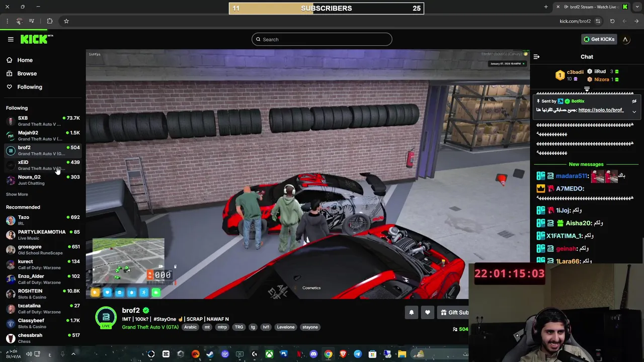Click the live stream video player
The height and width of the screenshot is (362, 644).
coord(307,174)
